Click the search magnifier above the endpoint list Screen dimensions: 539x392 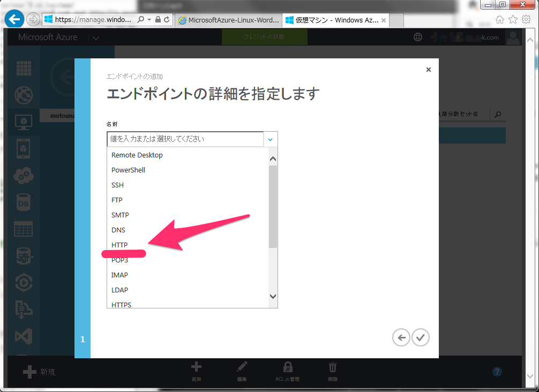click(x=498, y=115)
